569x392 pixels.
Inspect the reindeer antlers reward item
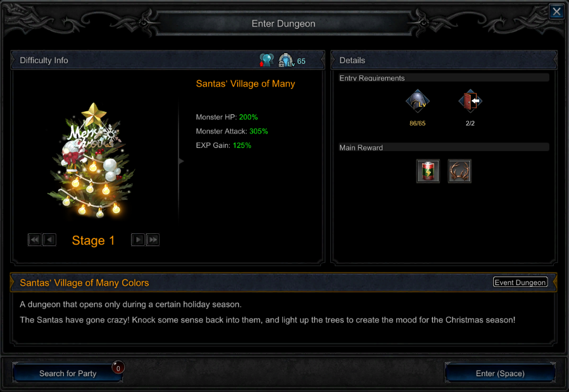point(460,171)
